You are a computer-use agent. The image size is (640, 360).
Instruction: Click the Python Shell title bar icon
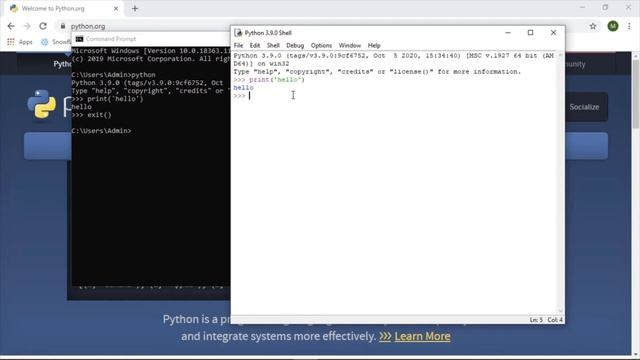238,33
